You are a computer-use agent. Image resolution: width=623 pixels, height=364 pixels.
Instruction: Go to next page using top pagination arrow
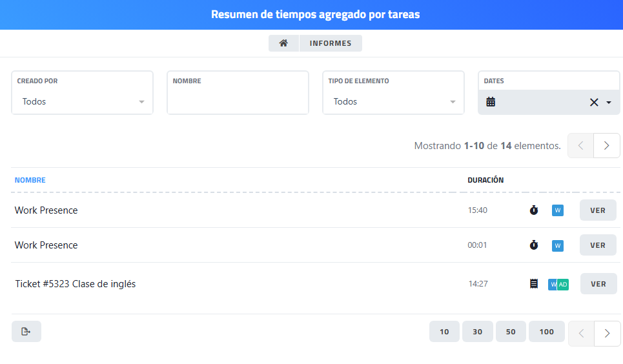click(x=606, y=146)
